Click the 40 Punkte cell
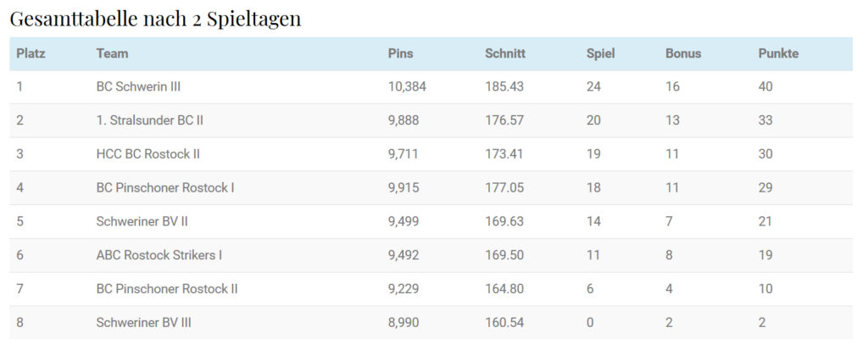 765,86
